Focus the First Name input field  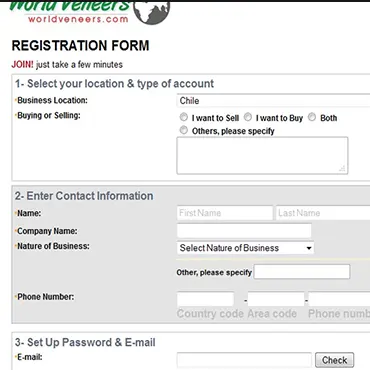[x=225, y=213]
